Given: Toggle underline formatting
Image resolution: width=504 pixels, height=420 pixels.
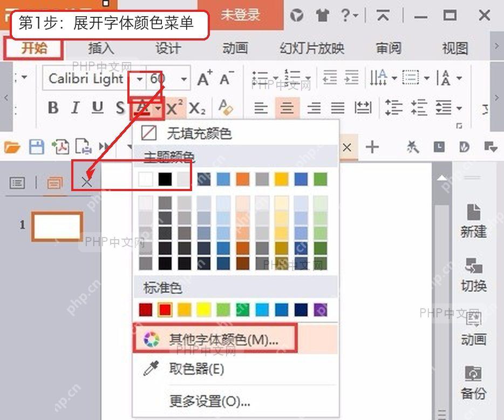Looking at the screenshot, I should click(98, 108).
